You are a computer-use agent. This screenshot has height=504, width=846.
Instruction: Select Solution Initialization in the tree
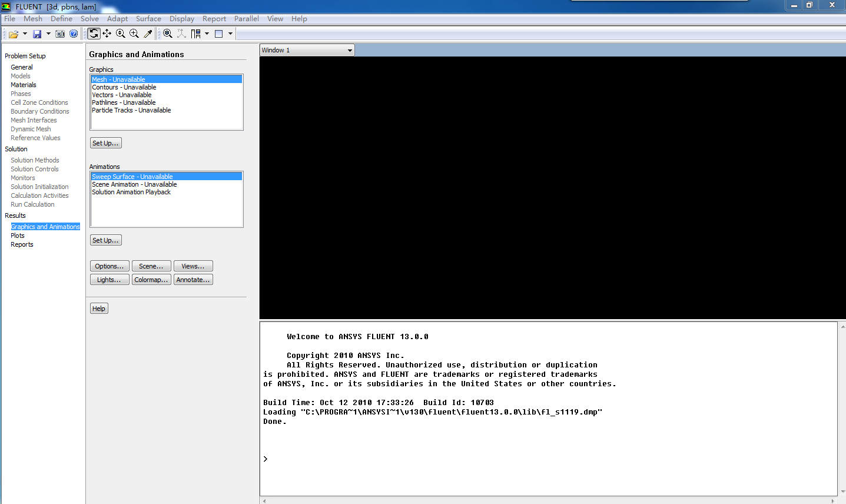(x=39, y=187)
